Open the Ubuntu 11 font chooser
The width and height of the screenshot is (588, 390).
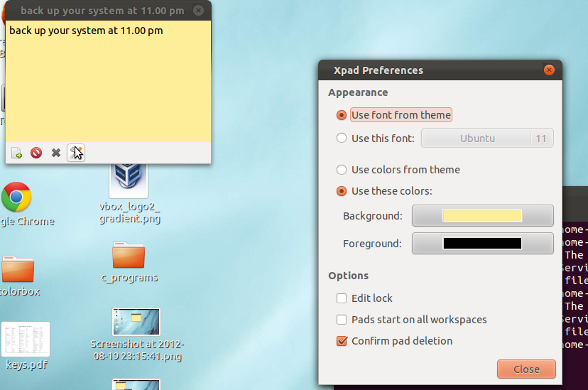(x=487, y=139)
